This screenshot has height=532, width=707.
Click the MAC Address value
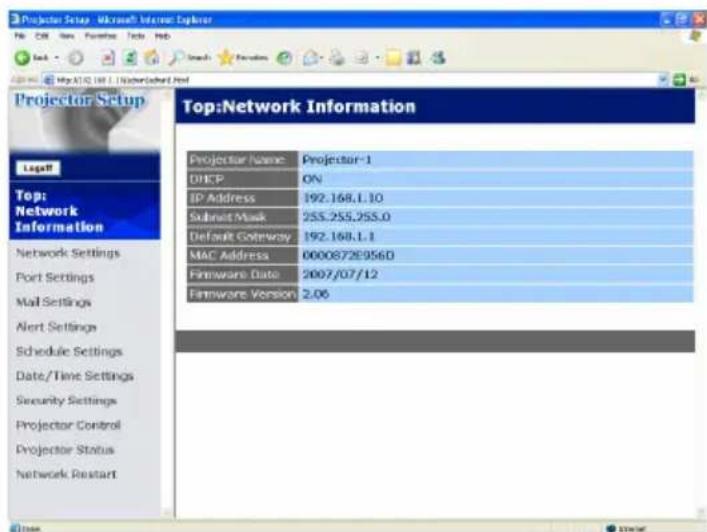pyautogui.click(x=348, y=255)
